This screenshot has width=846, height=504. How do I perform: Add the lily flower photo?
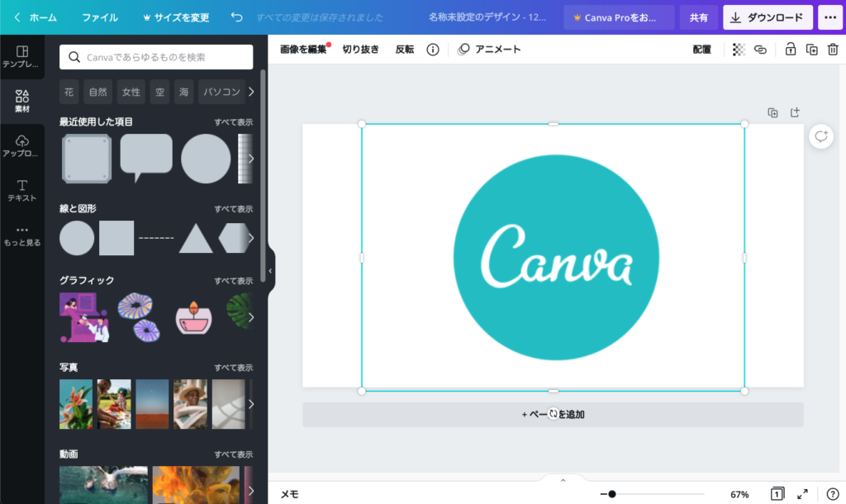[x=76, y=404]
